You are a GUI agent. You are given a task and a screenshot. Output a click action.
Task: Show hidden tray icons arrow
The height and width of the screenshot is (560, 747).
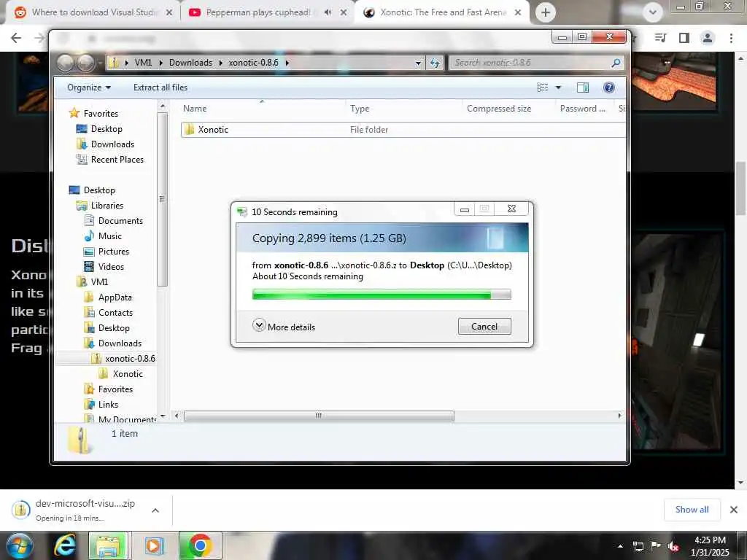click(620, 546)
